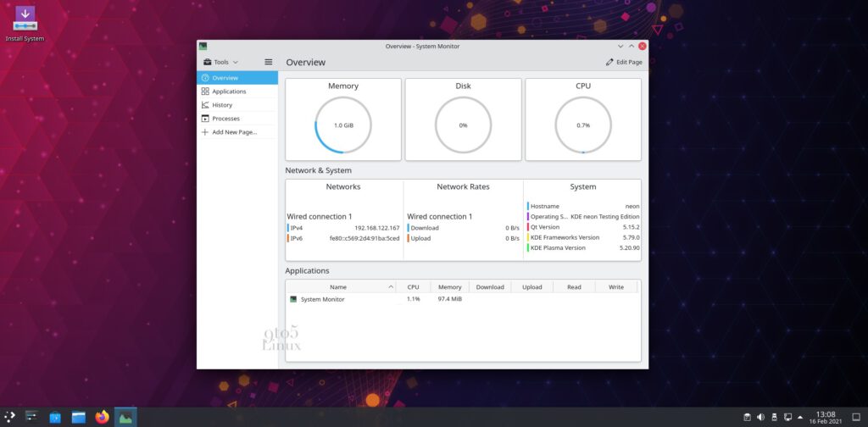Open the hamburger menu beside Tools
Image resolution: width=868 pixels, height=427 pixels.
click(269, 62)
